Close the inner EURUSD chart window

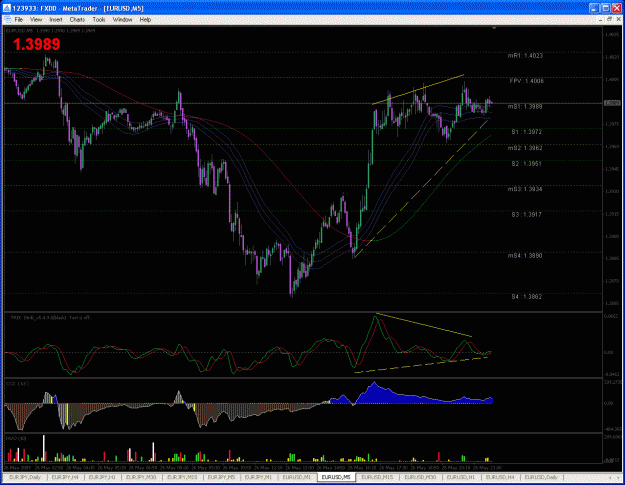(618, 20)
